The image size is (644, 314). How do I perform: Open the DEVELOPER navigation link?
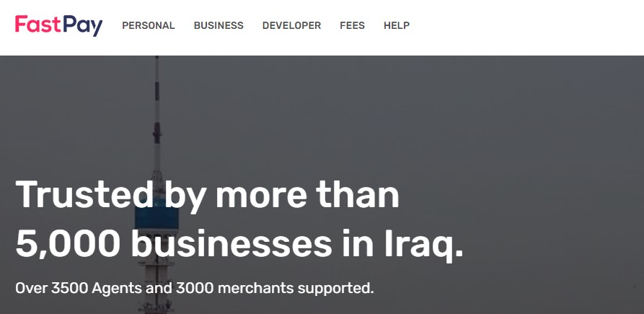291,25
